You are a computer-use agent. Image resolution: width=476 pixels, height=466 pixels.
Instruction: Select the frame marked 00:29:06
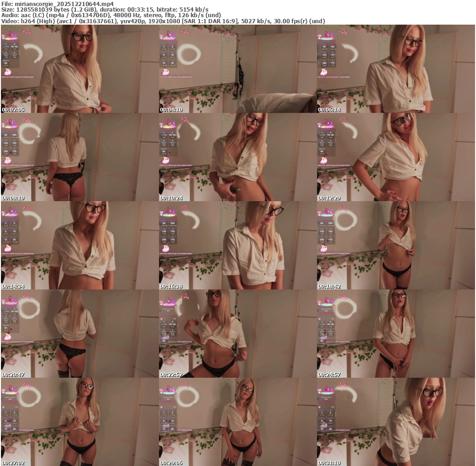point(238,422)
